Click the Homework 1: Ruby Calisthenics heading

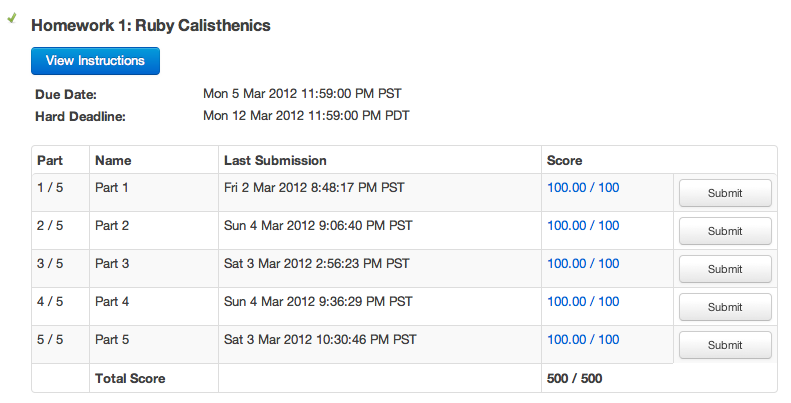point(151,25)
